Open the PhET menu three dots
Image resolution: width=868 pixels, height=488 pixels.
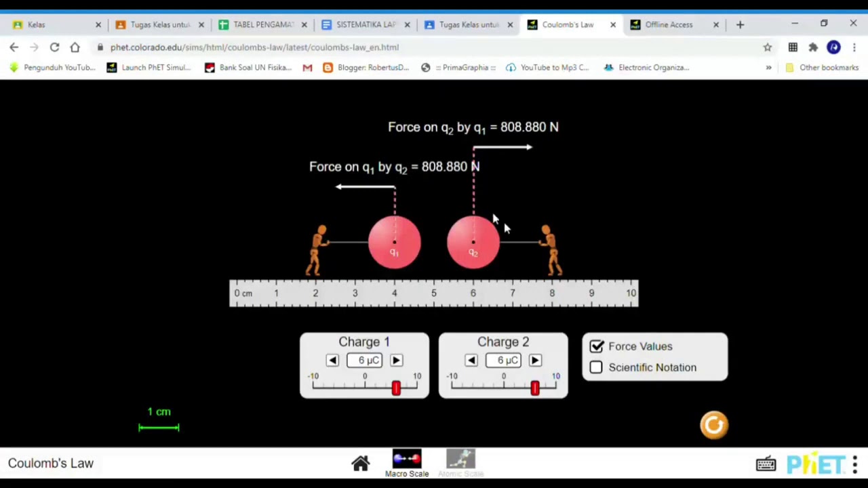[855, 464]
